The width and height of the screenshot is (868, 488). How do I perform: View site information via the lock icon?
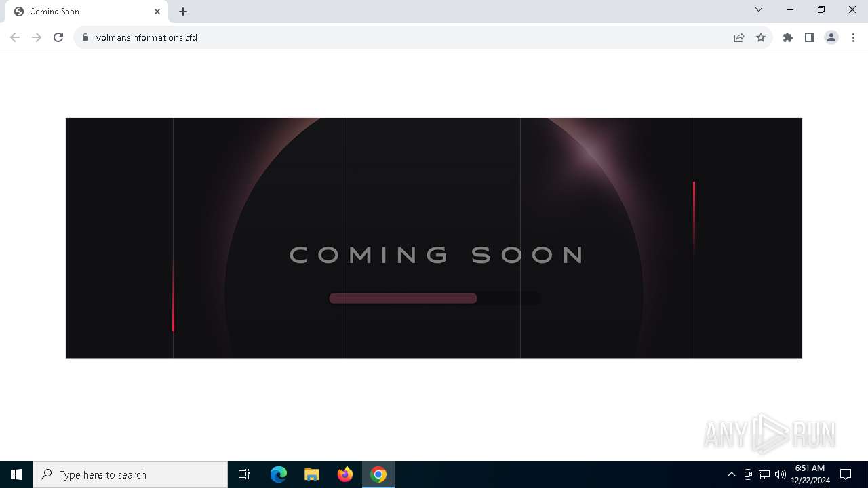tap(85, 37)
